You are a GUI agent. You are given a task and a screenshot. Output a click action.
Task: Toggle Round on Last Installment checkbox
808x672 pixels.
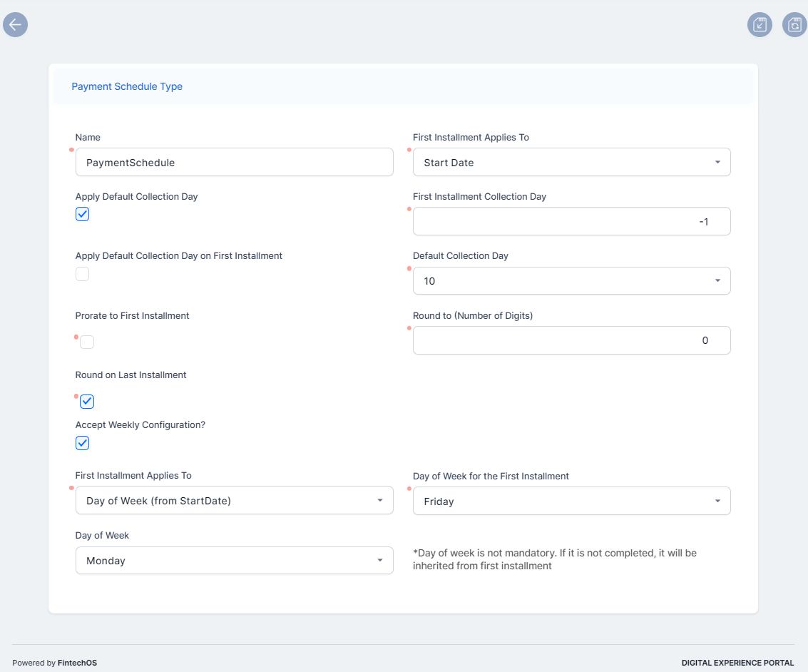point(87,402)
